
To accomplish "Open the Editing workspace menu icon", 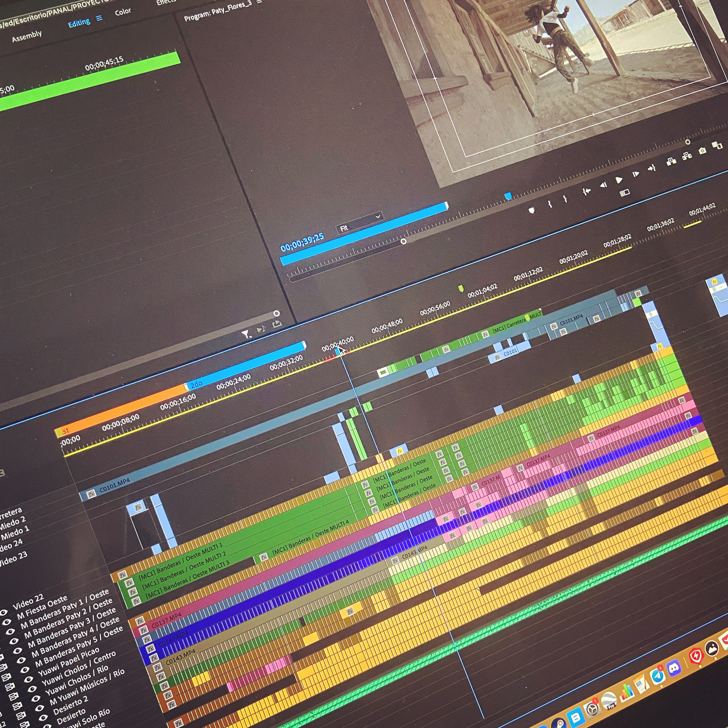I will pyautogui.click(x=100, y=18).
